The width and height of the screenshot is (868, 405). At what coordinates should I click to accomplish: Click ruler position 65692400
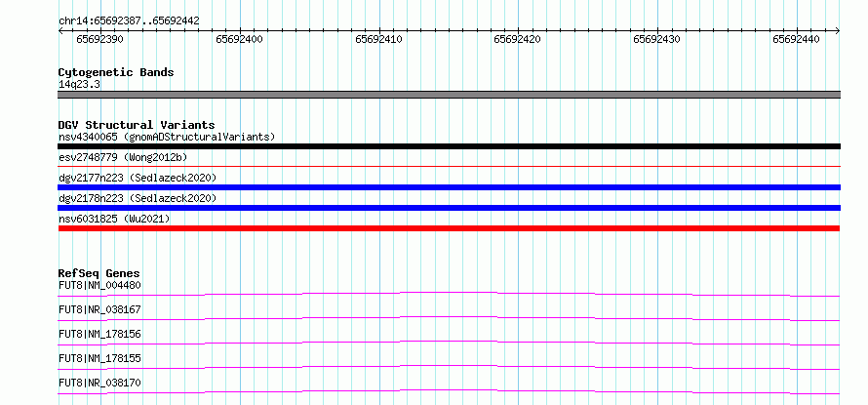[240, 39]
